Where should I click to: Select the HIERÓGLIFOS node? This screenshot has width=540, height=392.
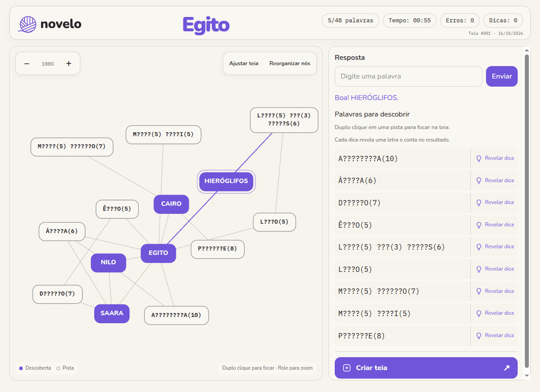coord(226,181)
